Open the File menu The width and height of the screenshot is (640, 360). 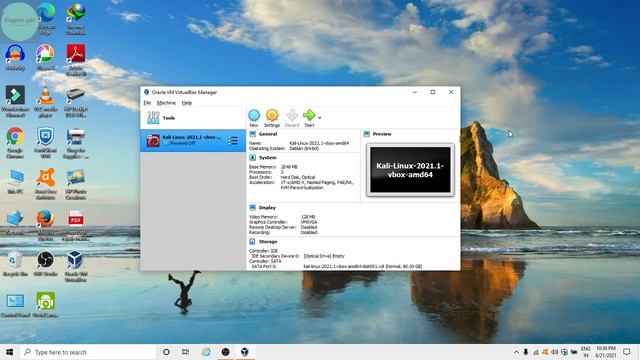[147, 103]
